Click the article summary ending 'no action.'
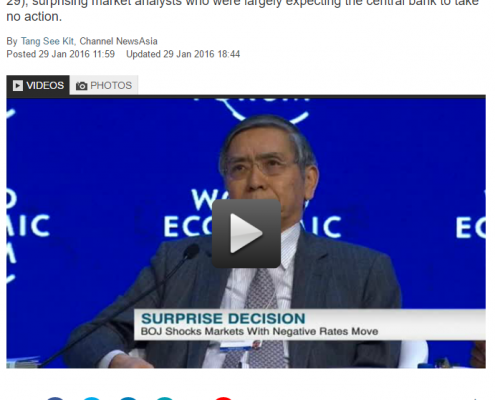Screen dimensions: 495x400 [x=243, y=9]
